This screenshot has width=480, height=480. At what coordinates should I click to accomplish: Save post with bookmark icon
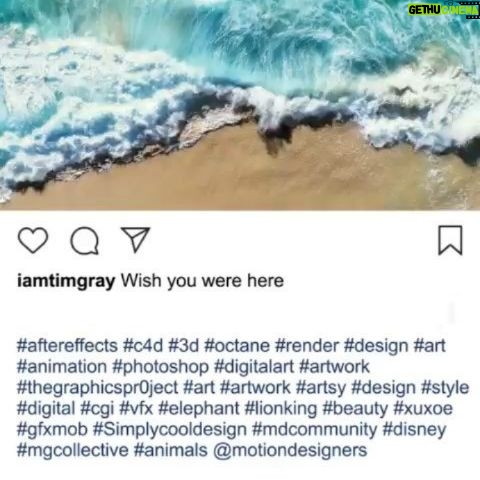pyautogui.click(x=450, y=240)
